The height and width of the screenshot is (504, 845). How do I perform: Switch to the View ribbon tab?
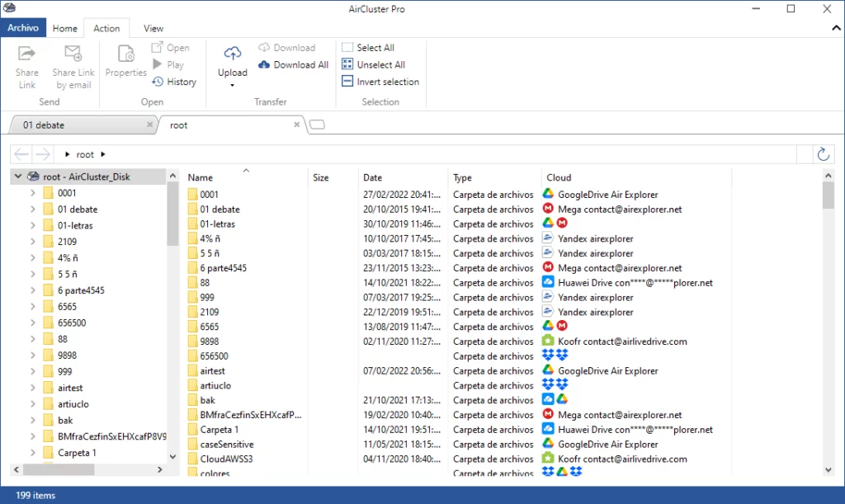(x=153, y=28)
